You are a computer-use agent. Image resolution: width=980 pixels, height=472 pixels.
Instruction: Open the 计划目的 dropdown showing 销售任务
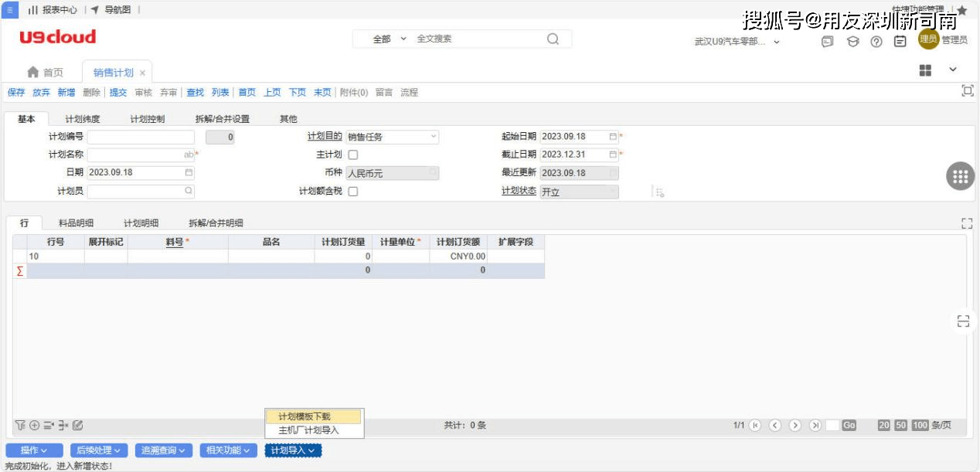pyautogui.click(x=430, y=137)
